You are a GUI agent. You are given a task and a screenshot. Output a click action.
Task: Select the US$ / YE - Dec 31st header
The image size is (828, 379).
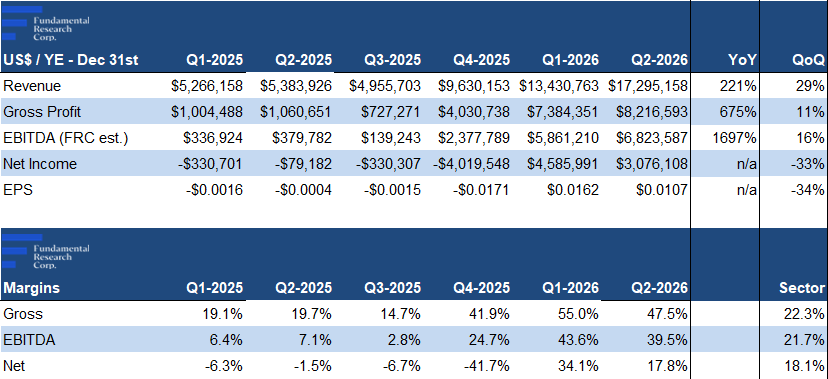[71, 60]
